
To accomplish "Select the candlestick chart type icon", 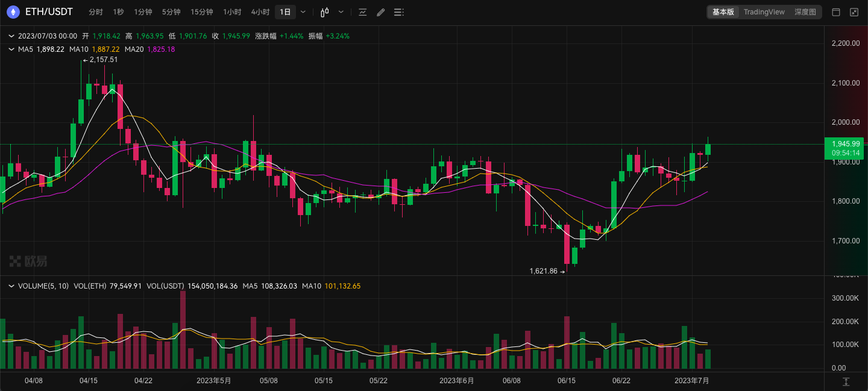I will 324,12.
